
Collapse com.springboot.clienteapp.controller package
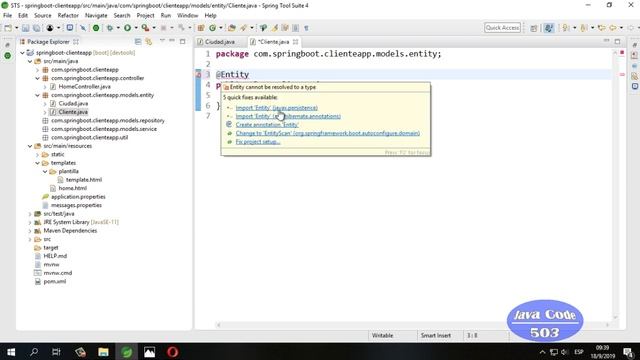37,78
